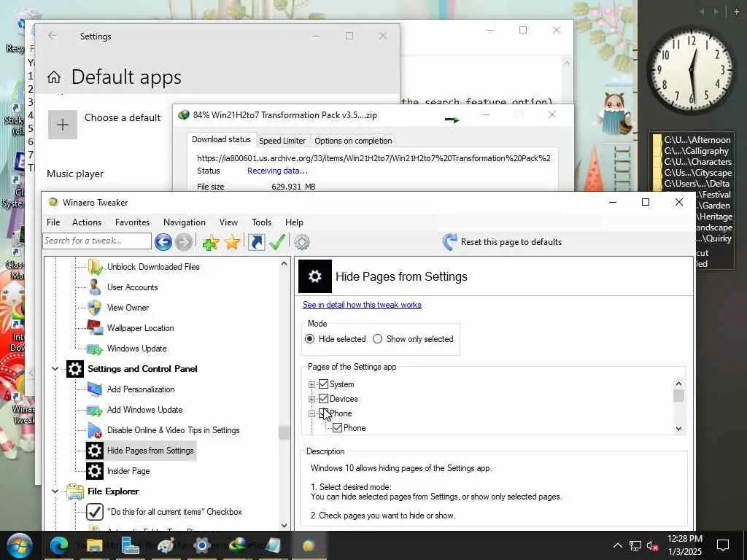Image resolution: width=747 pixels, height=560 pixels.
Task: Open View menu
Action: coord(228,222)
